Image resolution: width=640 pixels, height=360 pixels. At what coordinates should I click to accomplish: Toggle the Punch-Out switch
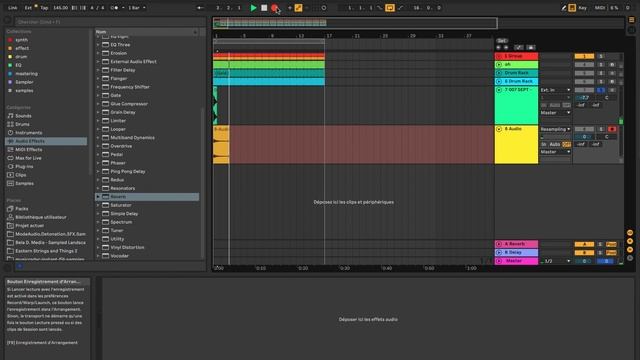pyautogui.click(x=400, y=8)
